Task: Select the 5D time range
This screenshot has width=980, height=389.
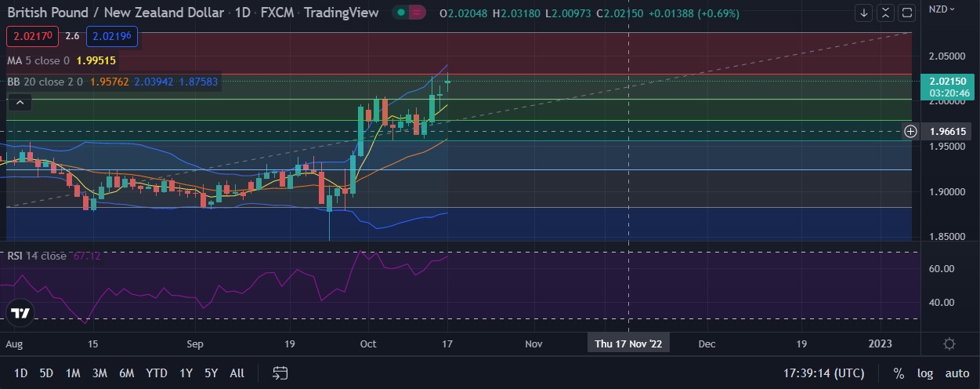Action: coord(46,373)
